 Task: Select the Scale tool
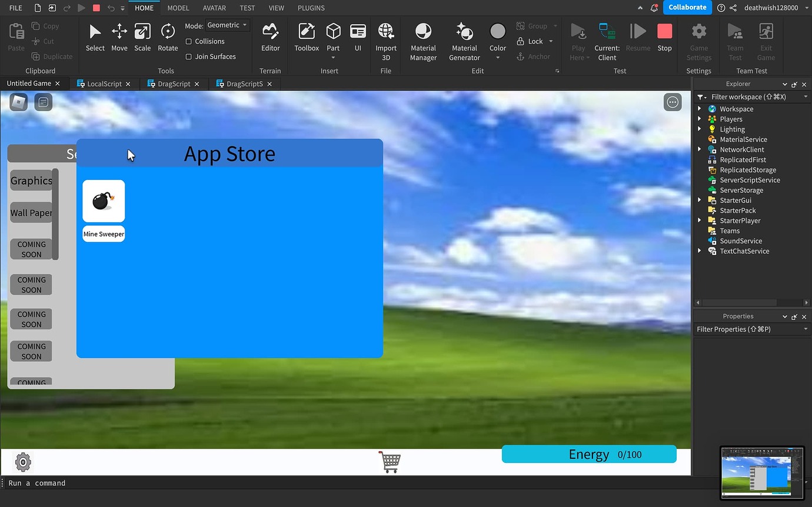[142, 36]
